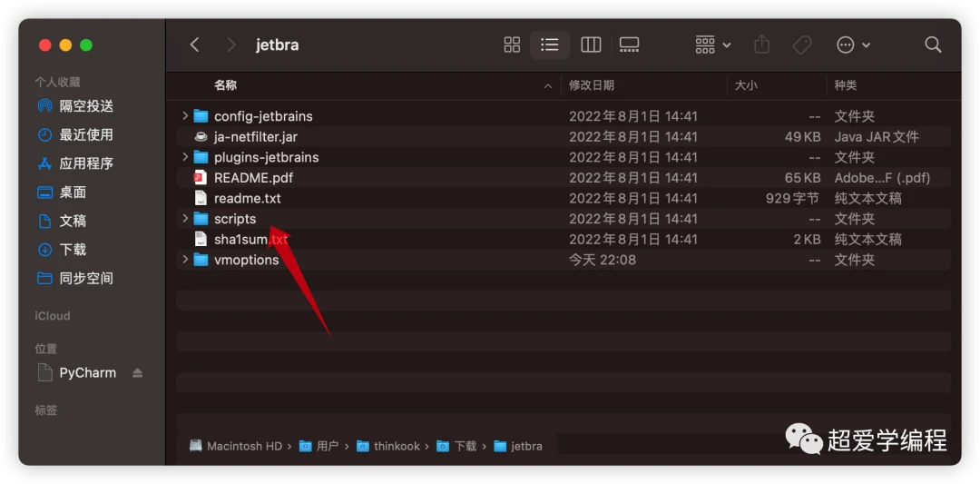Click 下载 in the path bar

coord(456,446)
